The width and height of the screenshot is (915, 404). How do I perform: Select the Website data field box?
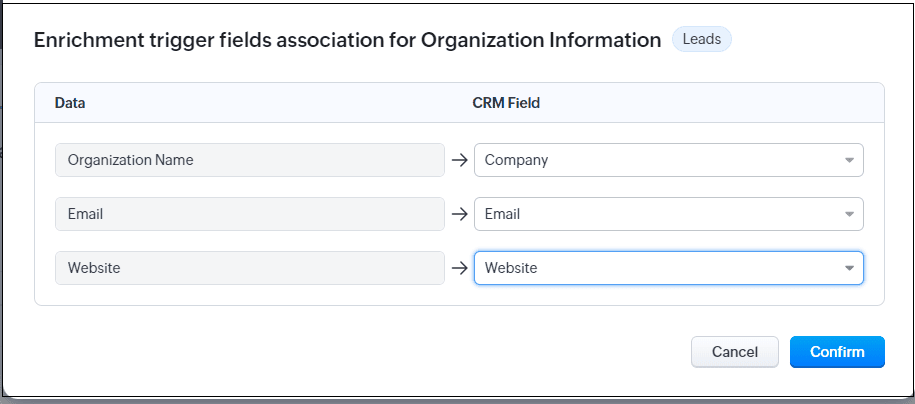click(250, 268)
